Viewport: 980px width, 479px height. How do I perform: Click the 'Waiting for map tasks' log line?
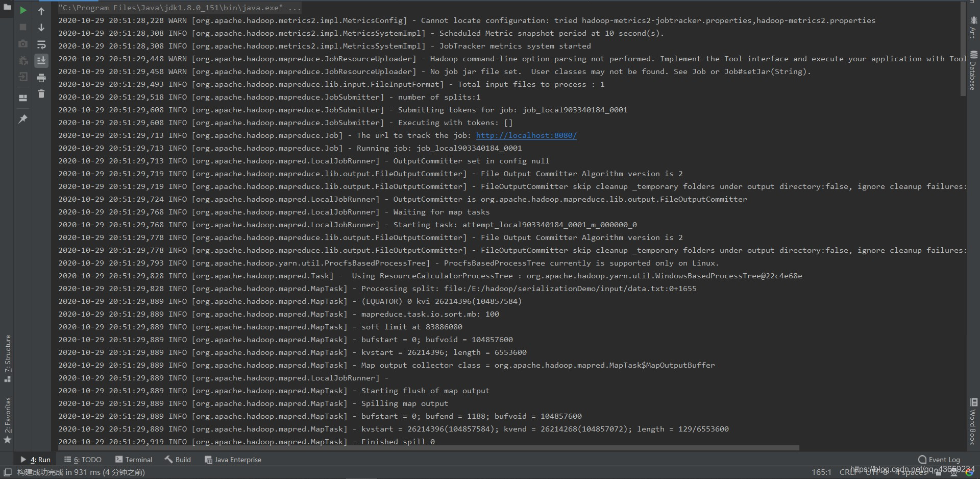[x=274, y=212]
